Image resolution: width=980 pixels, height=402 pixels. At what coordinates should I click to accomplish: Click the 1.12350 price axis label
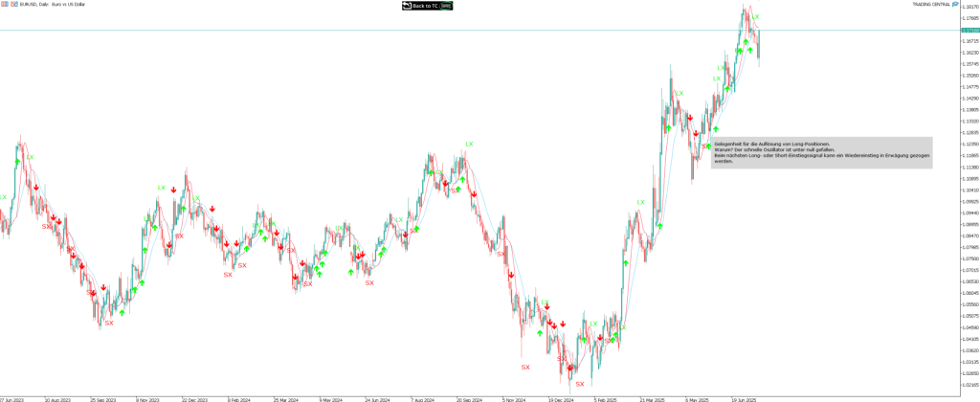click(970, 145)
